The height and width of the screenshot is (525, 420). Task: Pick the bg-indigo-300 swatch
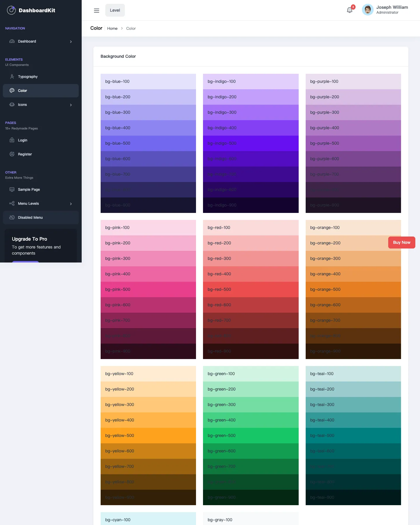[251, 112]
